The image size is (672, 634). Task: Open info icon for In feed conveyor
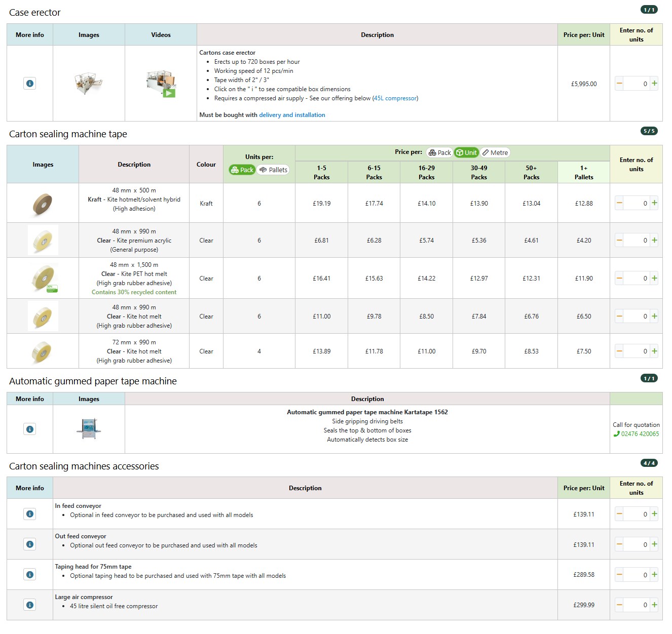(30, 514)
